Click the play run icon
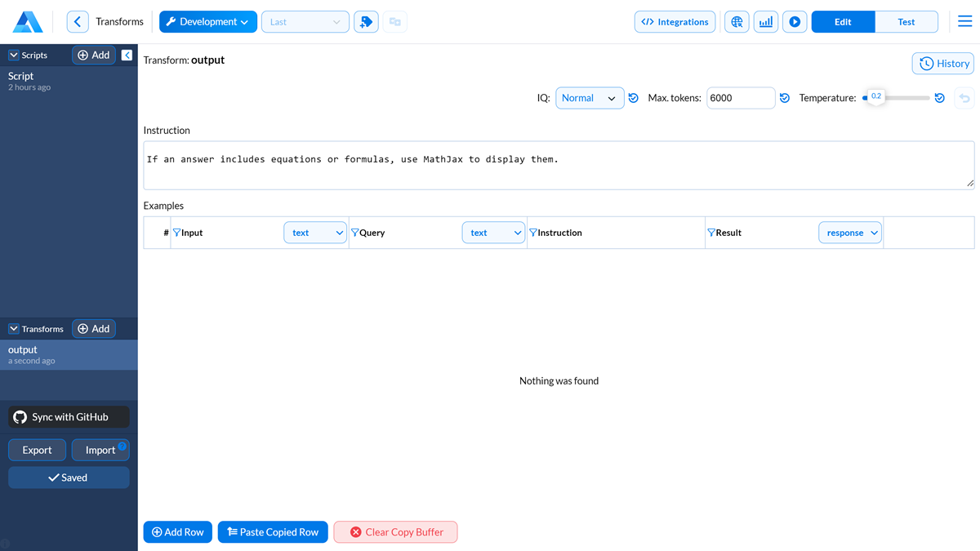 tap(795, 22)
